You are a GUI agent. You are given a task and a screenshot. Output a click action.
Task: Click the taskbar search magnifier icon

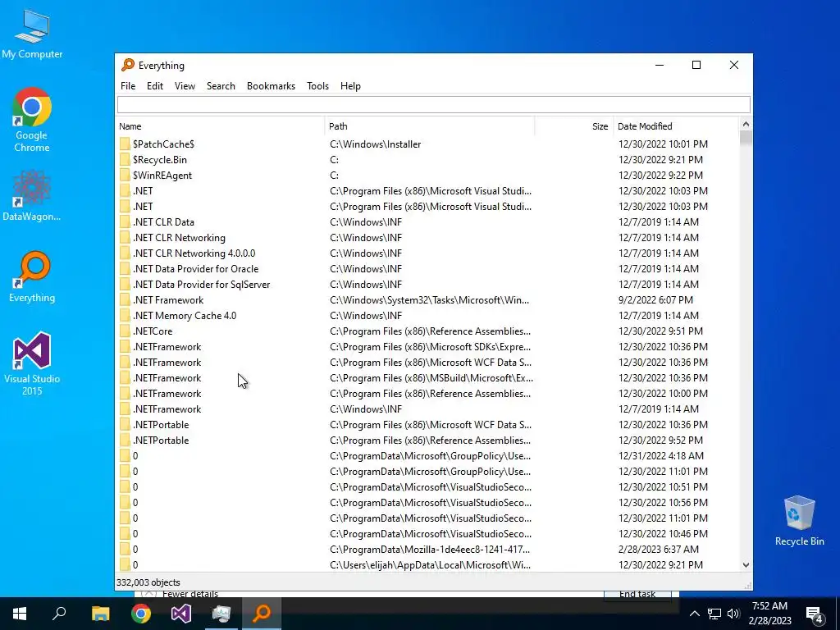(x=59, y=614)
